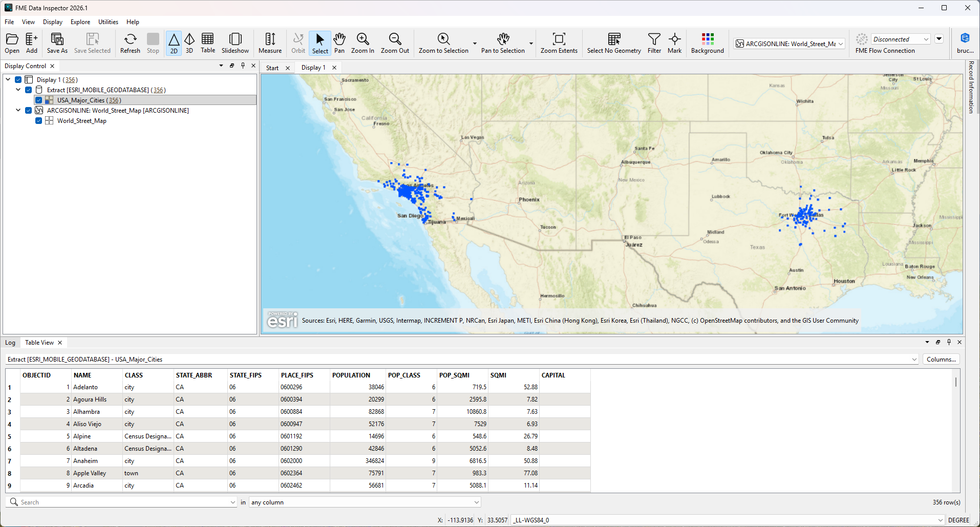Image resolution: width=980 pixels, height=527 pixels.
Task: Click the Background color grid icon
Action: click(x=708, y=43)
